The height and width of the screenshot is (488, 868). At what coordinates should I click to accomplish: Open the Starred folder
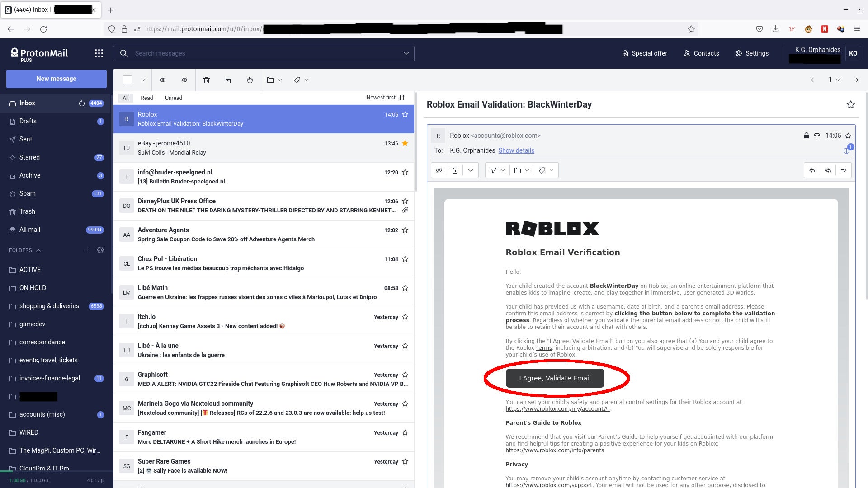[57, 157]
